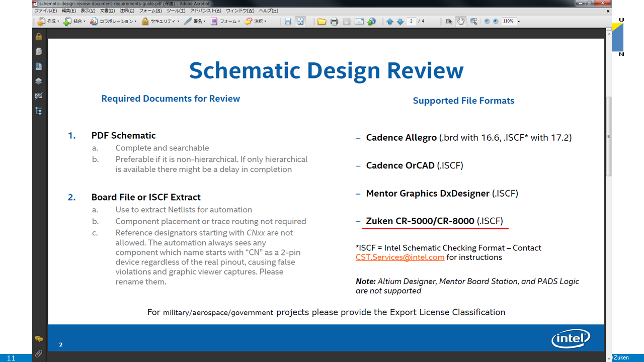644x362 pixels.
Task: Click the Intel logo on the slide
Action: pyautogui.click(x=571, y=338)
